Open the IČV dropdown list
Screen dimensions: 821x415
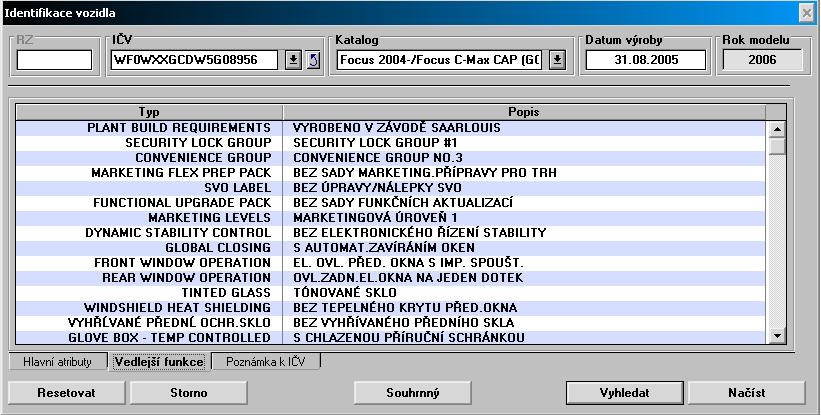[x=293, y=60]
